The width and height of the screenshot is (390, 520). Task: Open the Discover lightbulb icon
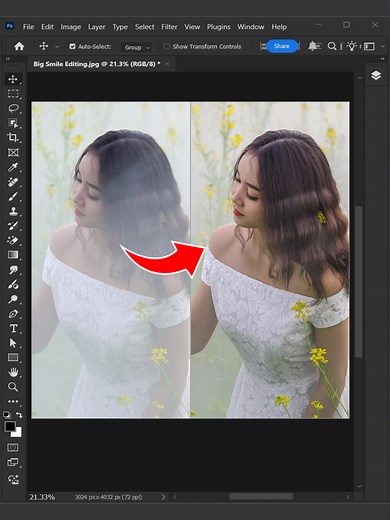coord(352,46)
